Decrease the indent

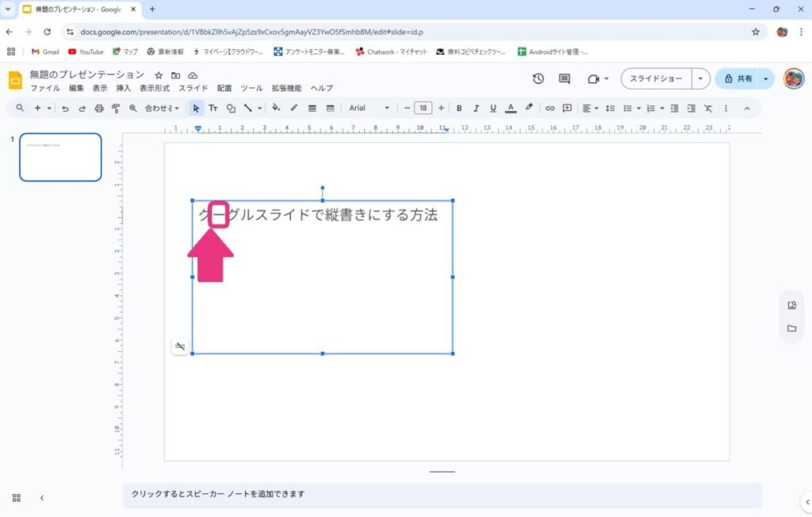click(674, 109)
